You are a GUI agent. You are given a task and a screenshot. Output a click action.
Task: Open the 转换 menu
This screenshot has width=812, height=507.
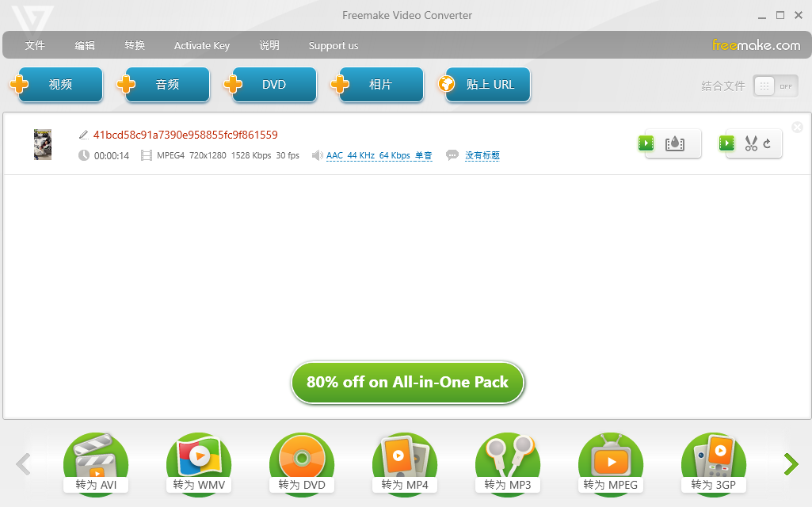[x=135, y=45]
